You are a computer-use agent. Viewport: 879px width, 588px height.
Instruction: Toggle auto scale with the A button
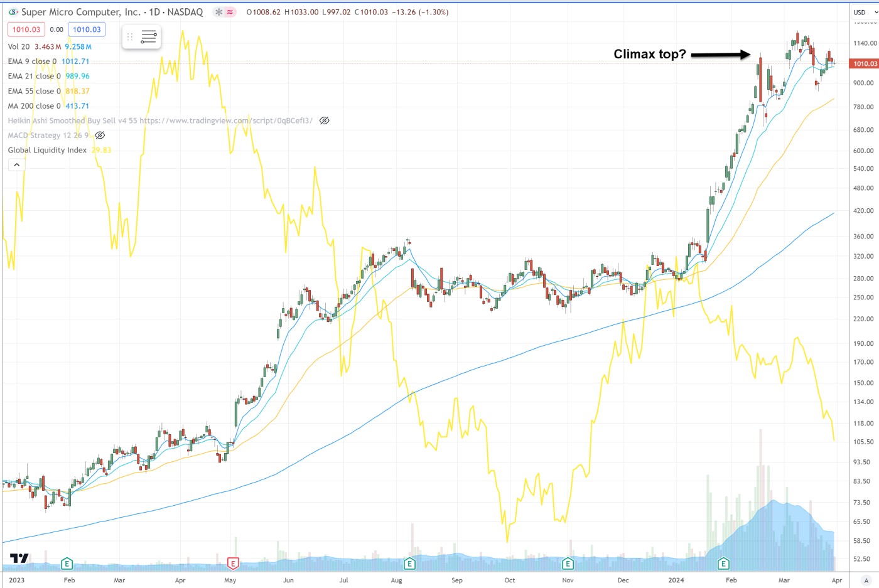click(x=866, y=580)
